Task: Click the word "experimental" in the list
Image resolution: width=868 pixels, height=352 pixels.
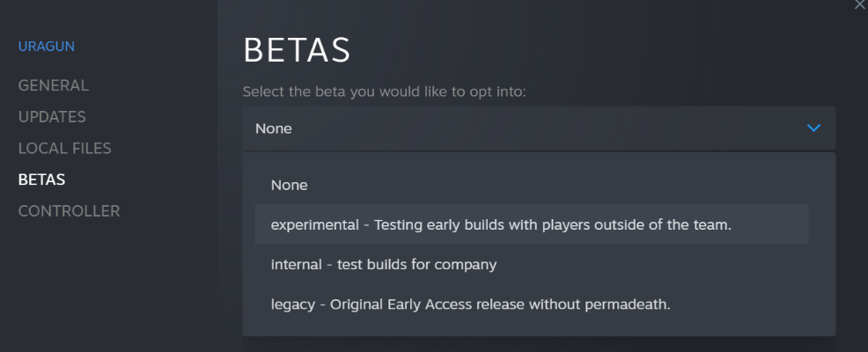Action: coord(315,224)
